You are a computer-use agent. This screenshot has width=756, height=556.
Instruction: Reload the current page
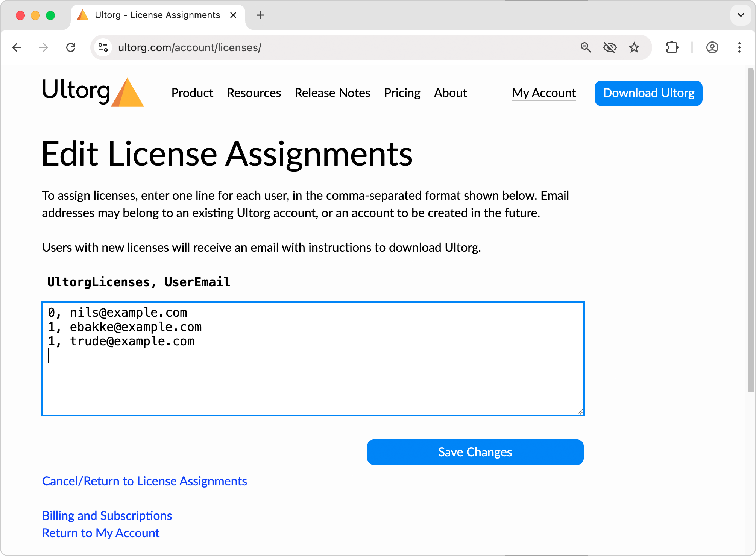[x=71, y=47]
